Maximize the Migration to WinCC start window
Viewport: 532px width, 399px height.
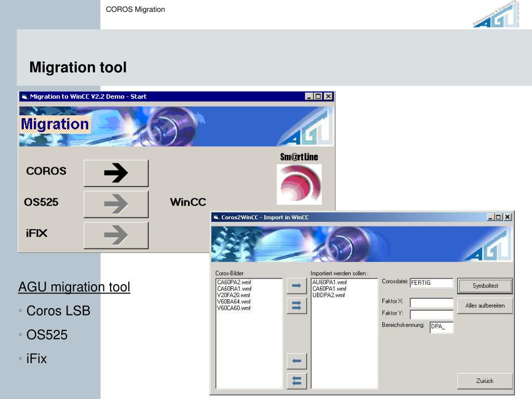click(x=318, y=96)
